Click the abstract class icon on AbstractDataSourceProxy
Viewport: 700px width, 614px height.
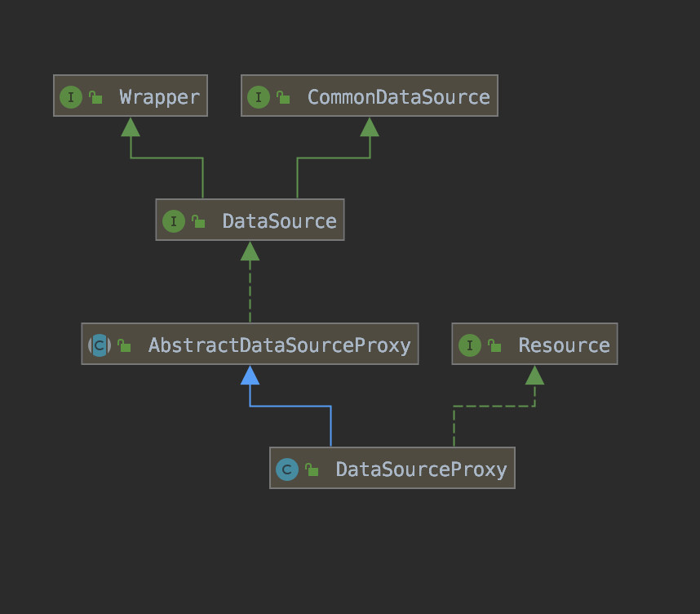100,345
